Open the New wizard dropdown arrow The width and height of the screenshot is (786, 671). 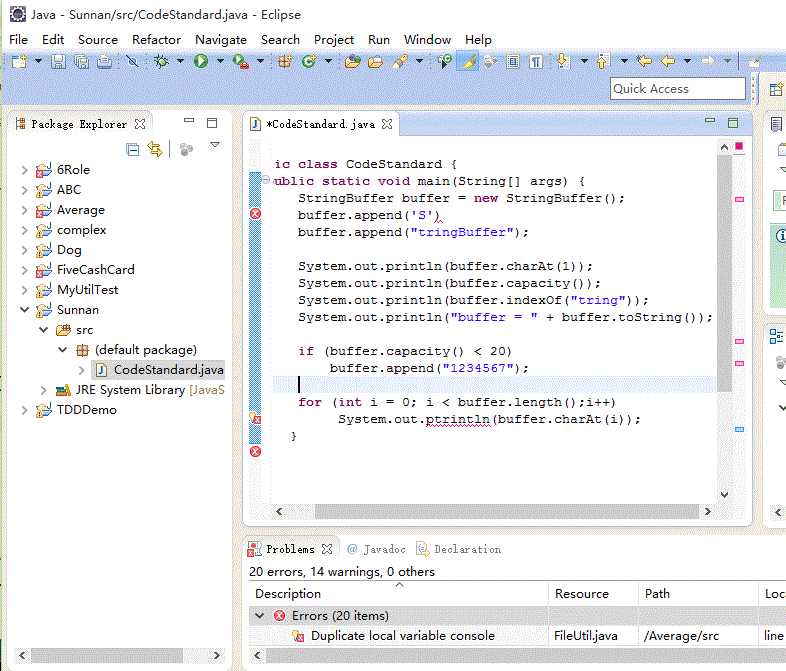[38, 61]
